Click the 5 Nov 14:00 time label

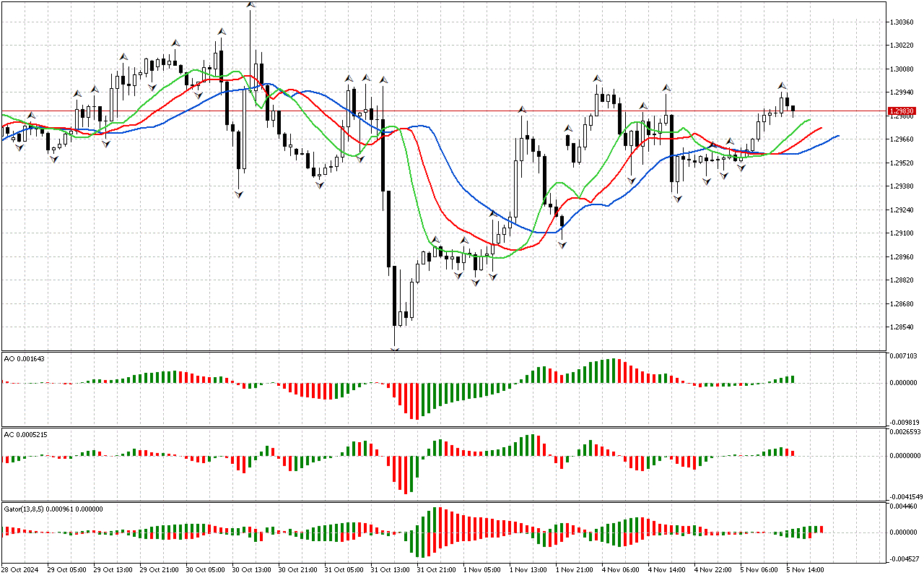pos(805,569)
